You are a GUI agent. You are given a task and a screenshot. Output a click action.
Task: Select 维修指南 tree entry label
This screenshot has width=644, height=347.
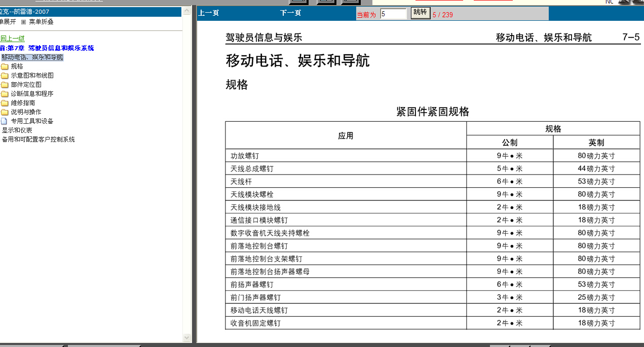pyautogui.click(x=23, y=103)
